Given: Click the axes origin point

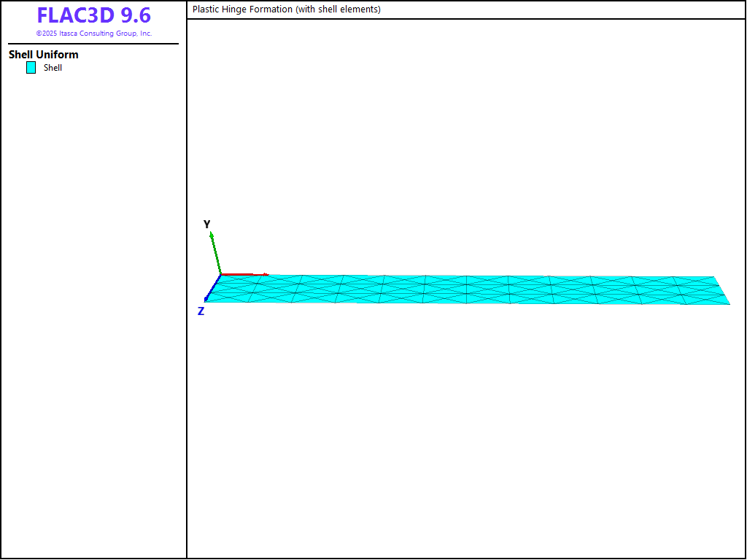Looking at the screenshot, I should pyautogui.click(x=220, y=275).
